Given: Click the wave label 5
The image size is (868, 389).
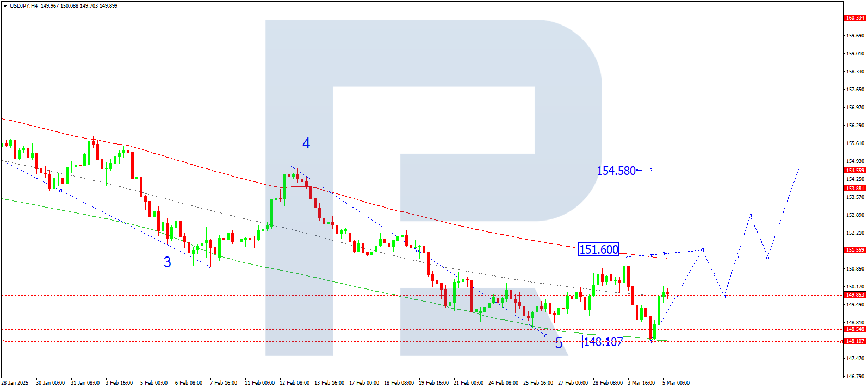Looking at the screenshot, I should click(x=559, y=343).
